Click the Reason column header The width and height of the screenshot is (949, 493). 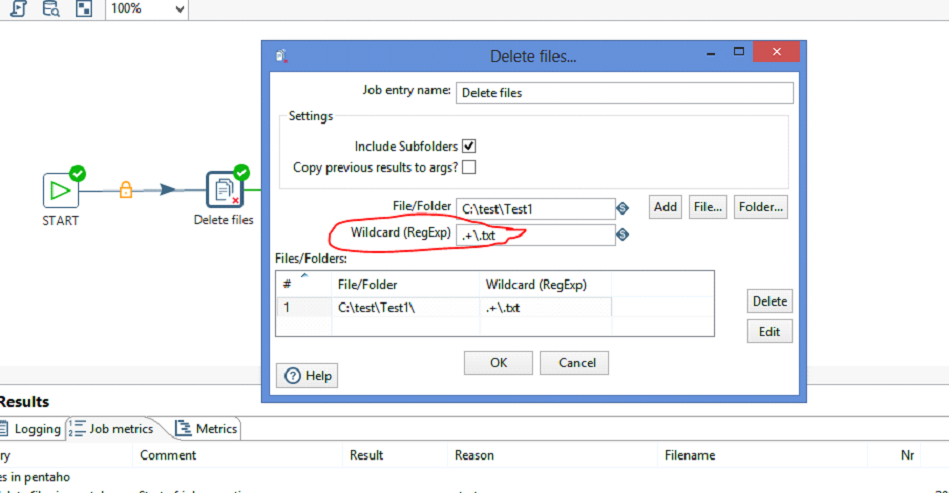coord(552,455)
